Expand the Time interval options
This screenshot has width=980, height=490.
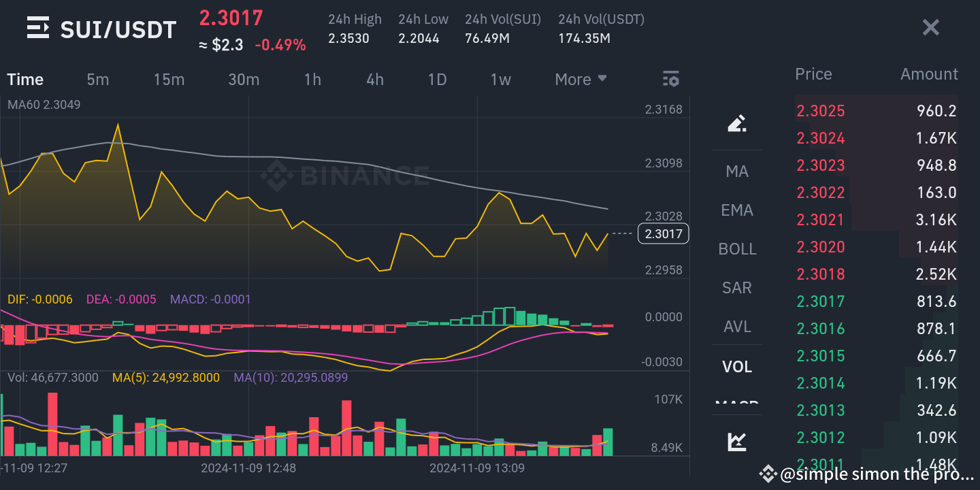pyautogui.click(x=24, y=79)
